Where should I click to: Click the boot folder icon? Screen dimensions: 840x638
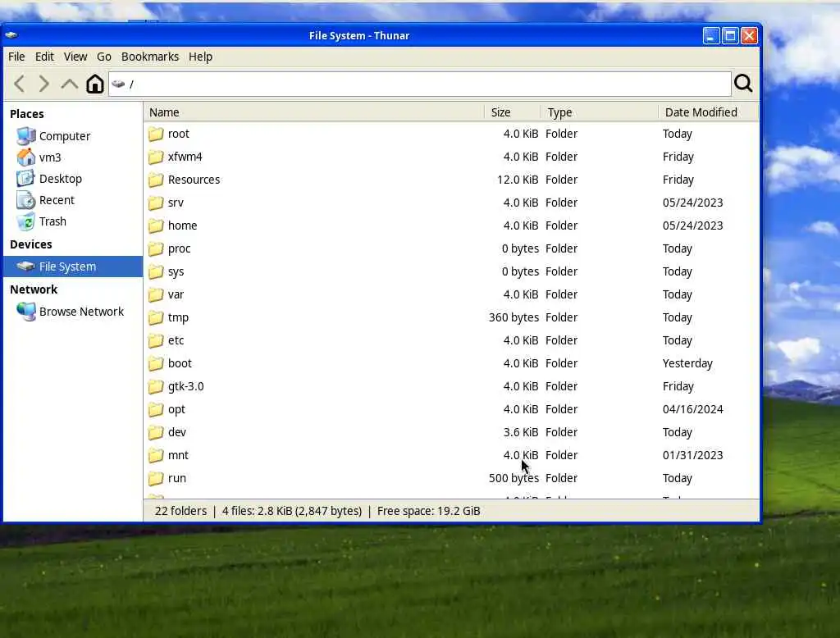tap(156, 364)
